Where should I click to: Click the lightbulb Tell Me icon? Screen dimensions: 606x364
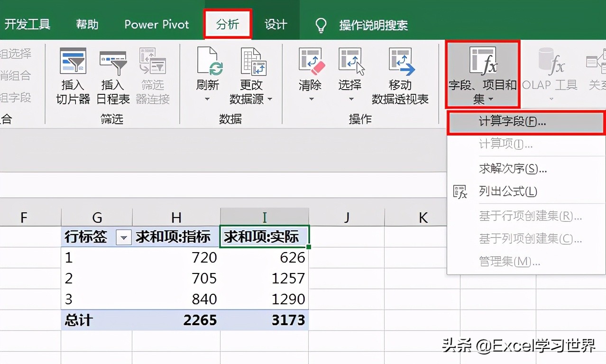(322, 25)
